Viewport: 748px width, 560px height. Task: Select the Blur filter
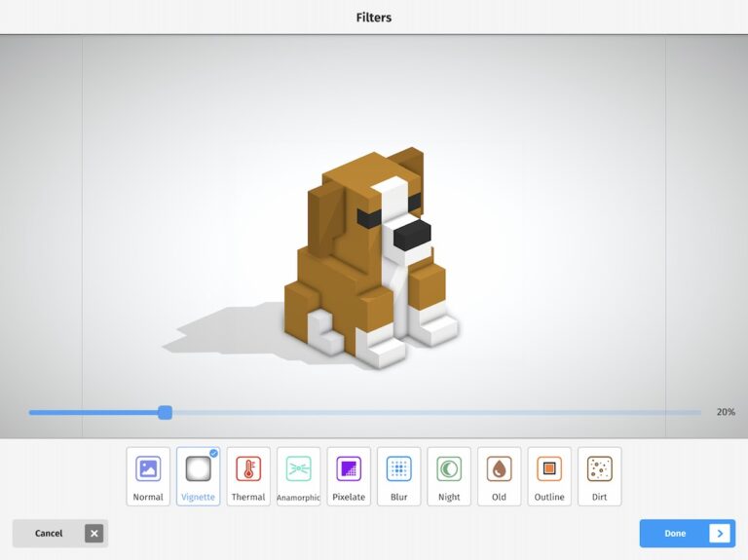(398, 476)
